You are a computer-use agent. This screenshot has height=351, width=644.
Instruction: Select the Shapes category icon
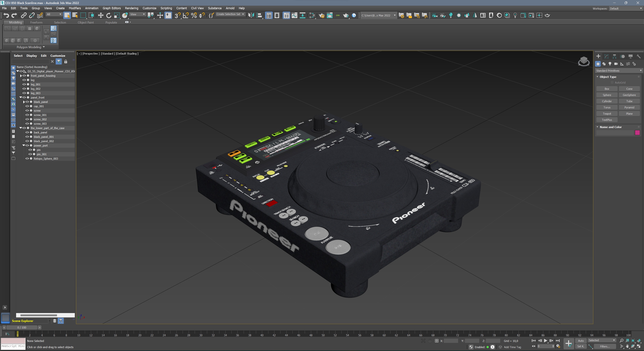(x=604, y=64)
